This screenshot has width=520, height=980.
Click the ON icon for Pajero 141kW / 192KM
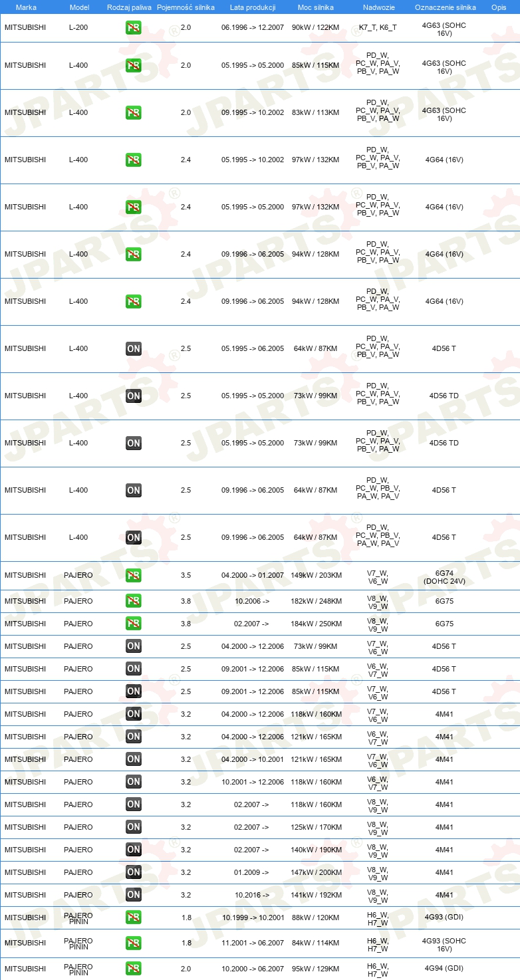pyautogui.click(x=134, y=895)
